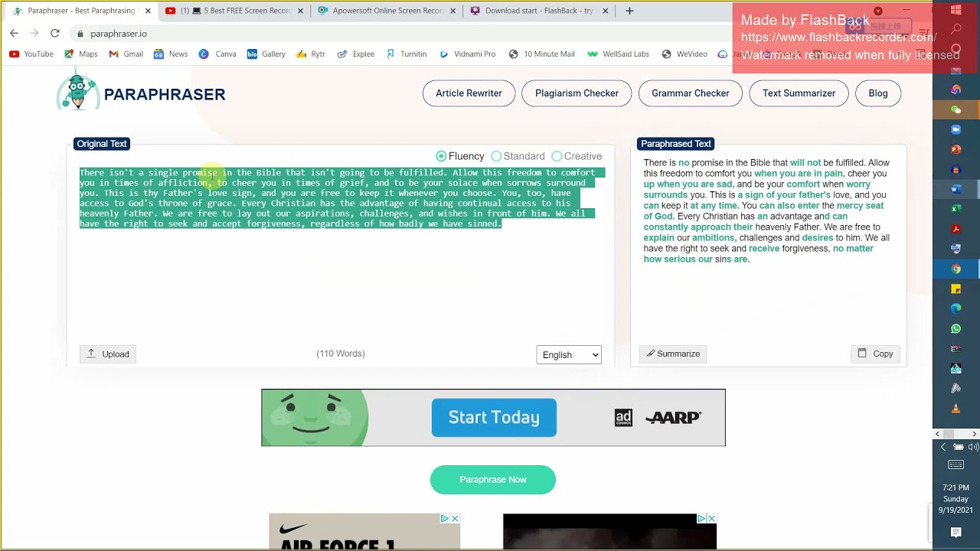Click the paraphrased text output
Image resolution: width=980 pixels, height=551 pixels.
(767, 210)
